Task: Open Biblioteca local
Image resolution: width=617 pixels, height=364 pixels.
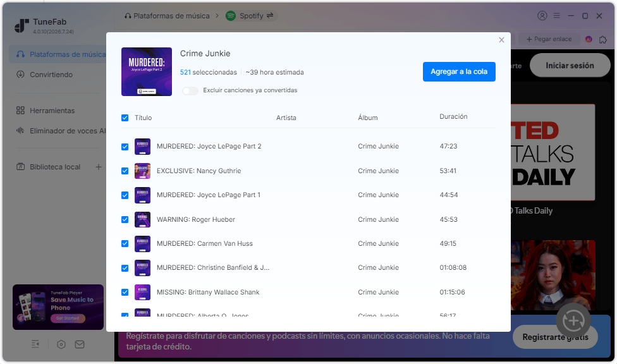Action: tap(55, 167)
